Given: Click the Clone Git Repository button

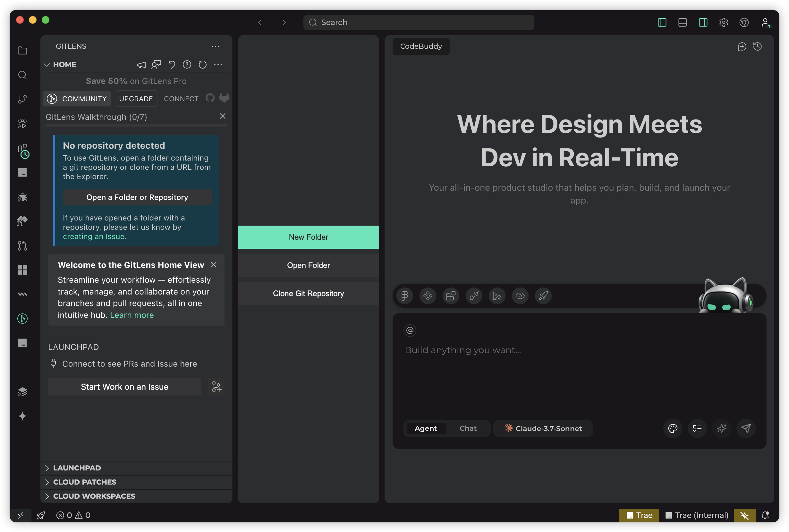Looking at the screenshot, I should point(308,294).
